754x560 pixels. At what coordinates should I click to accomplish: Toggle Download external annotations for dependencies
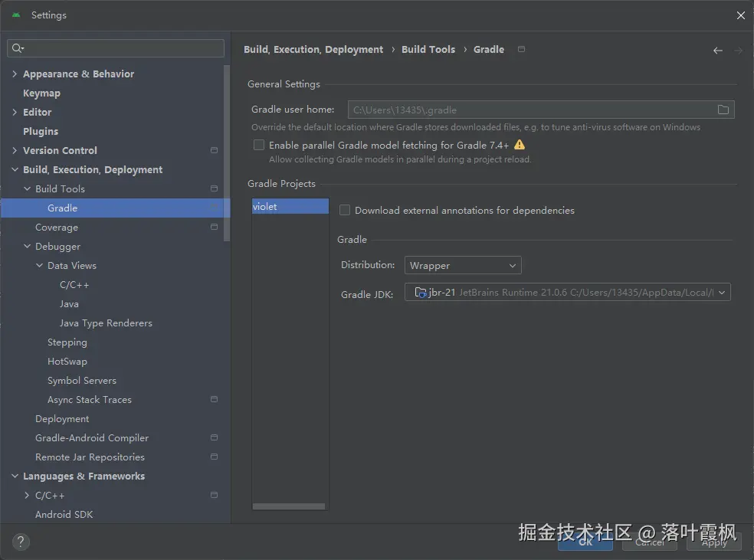[345, 210]
